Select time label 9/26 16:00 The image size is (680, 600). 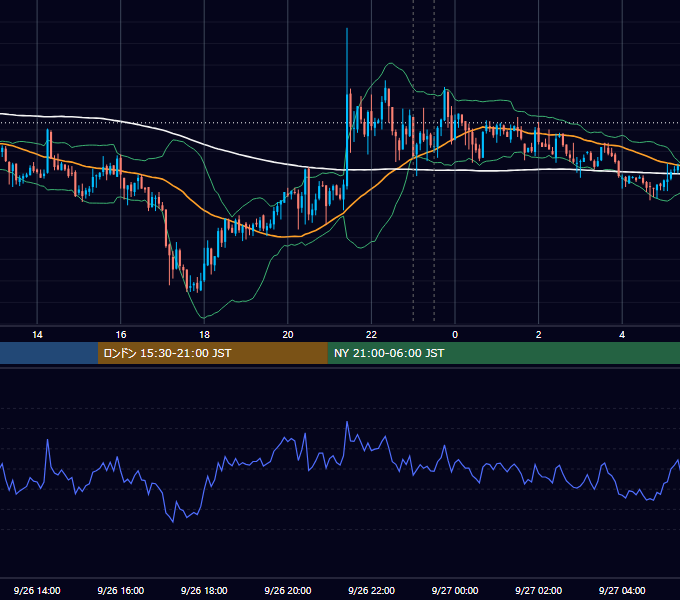121,590
